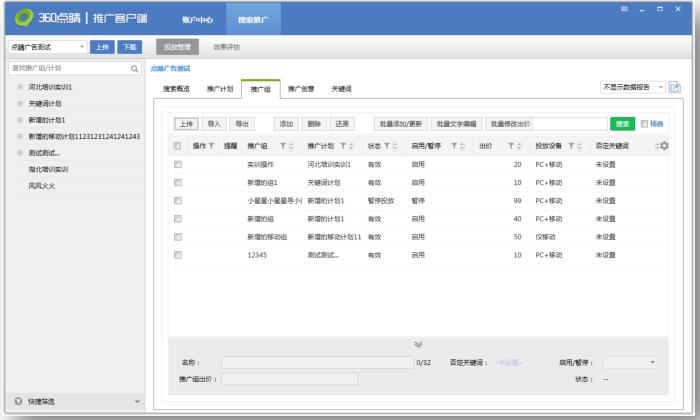700x420 pixels.
Task: Click the 名称 input field in detail panel
Action: (x=317, y=362)
